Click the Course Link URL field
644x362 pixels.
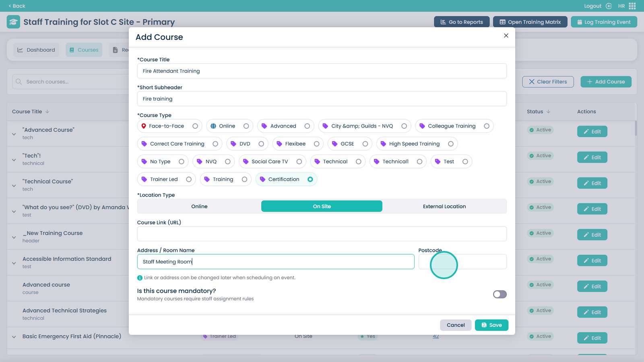click(322, 234)
